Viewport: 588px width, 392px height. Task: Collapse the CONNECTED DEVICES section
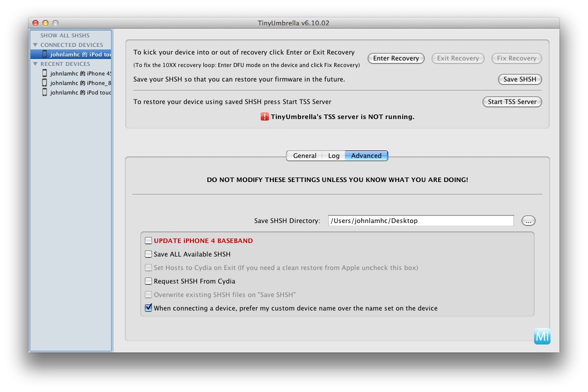coord(35,45)
